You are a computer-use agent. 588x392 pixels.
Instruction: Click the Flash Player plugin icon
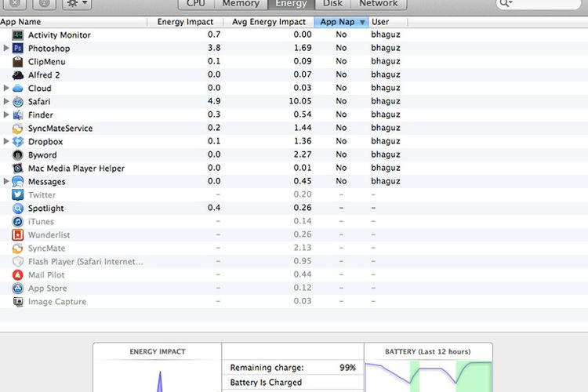pyautogui.click(x=17, y=262)
